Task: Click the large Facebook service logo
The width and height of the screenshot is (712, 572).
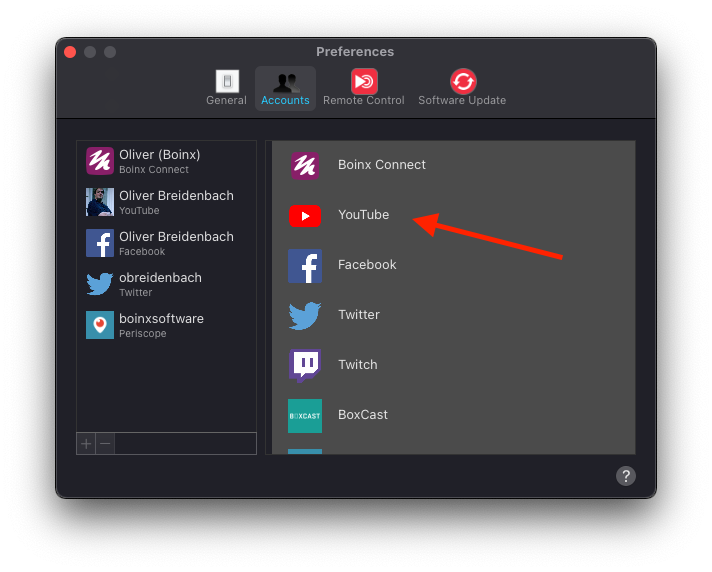Action: 305,266
